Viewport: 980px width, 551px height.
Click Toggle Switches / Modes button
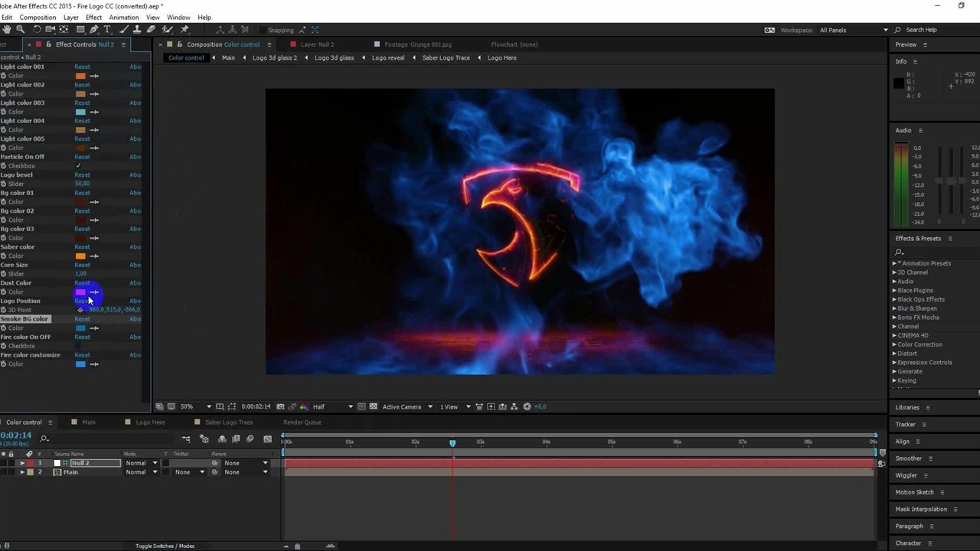pos(165,546)
